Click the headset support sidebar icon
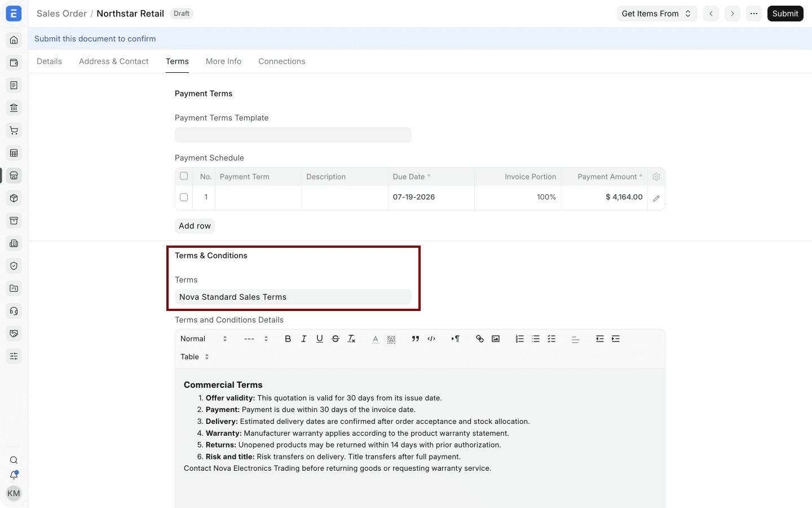Viewport: 812px width, 508px height. click(x=14, y=311)
